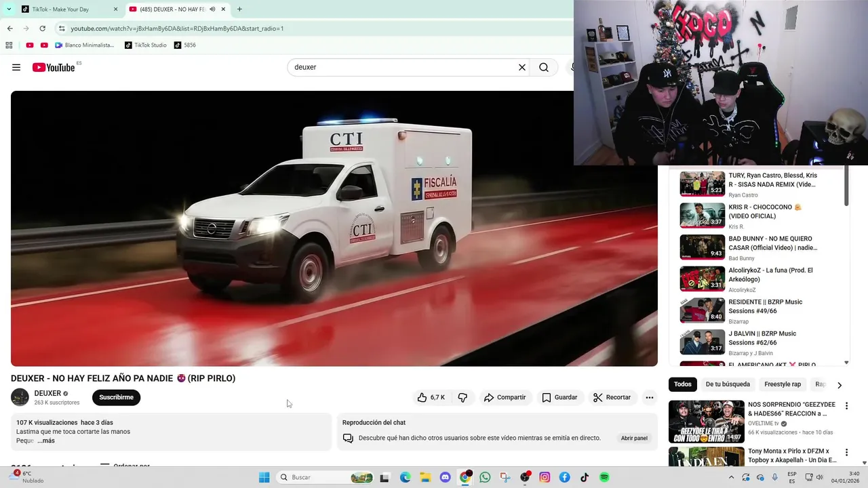Viewport: 868px width, 488px height.
Task: Open second YouTube bookmark icon
Action: (44, 45)
